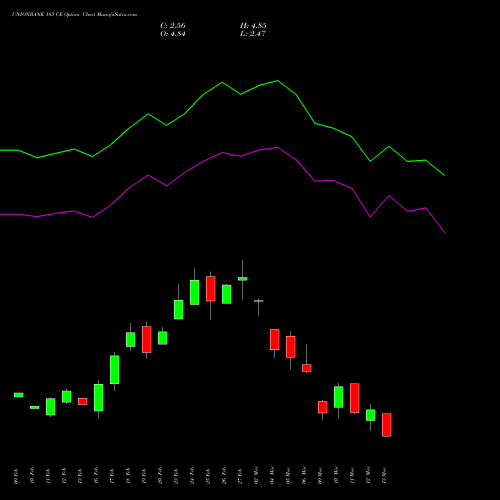Select the 26 Feb green candle
Image resolution: width=500 pixels, height=500 pixels.
point(227,294)
